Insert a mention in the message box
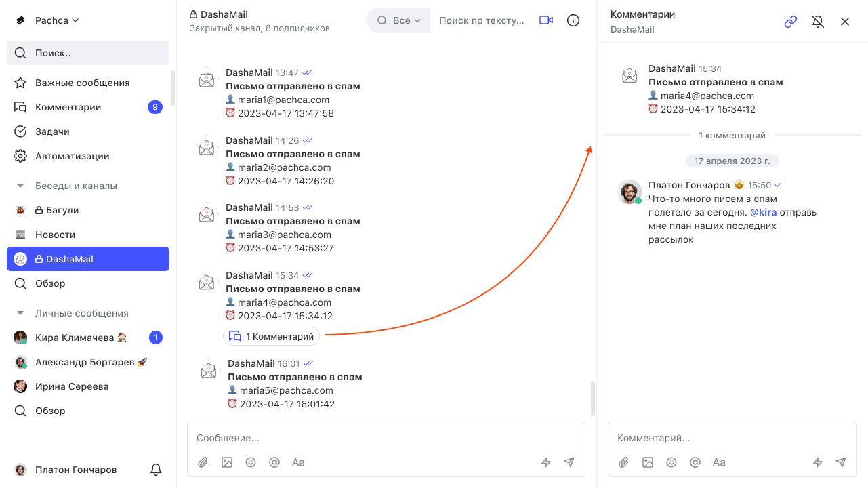868x488 pixels. pos(274,462)
